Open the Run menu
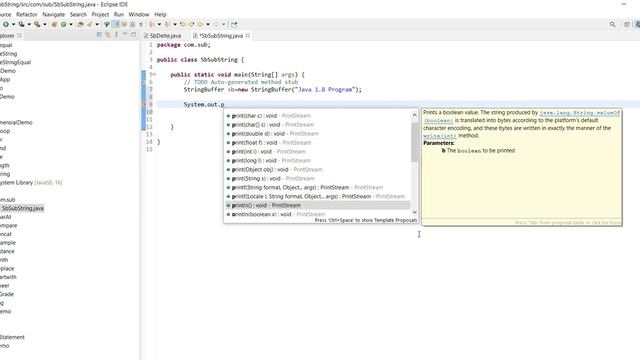Screen dimensions: 640x360 coord(118,14)
